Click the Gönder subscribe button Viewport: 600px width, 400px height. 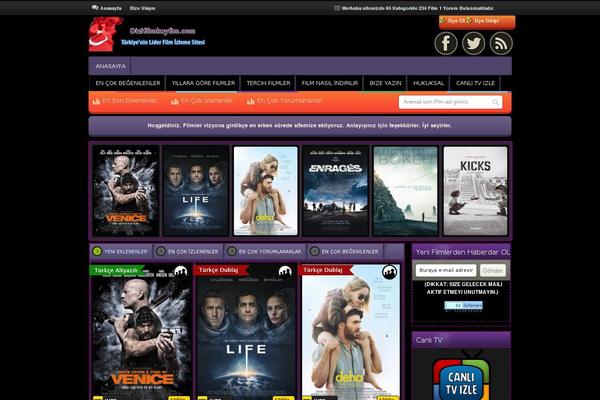tap(492, 270)
